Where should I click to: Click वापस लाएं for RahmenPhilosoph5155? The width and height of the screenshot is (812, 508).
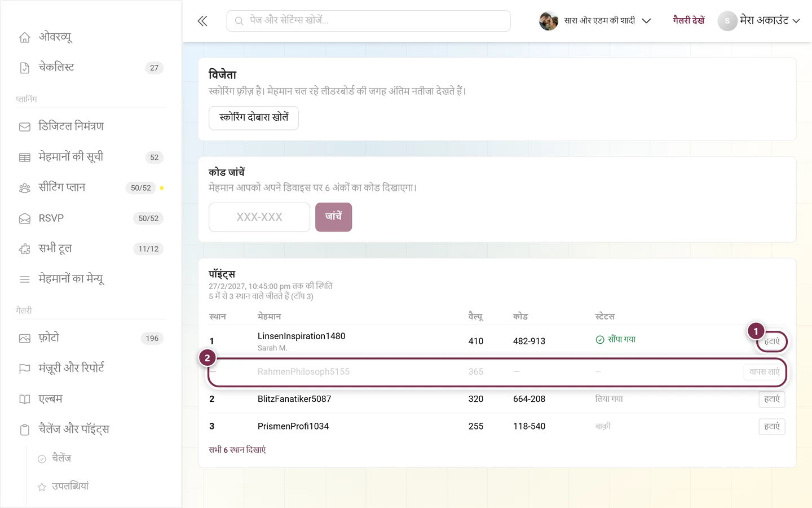[x=765, y=372]
